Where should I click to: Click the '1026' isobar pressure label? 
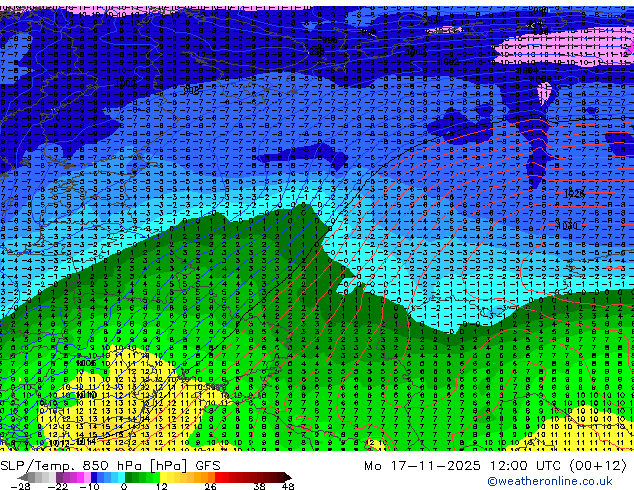[x=574, y=194]
